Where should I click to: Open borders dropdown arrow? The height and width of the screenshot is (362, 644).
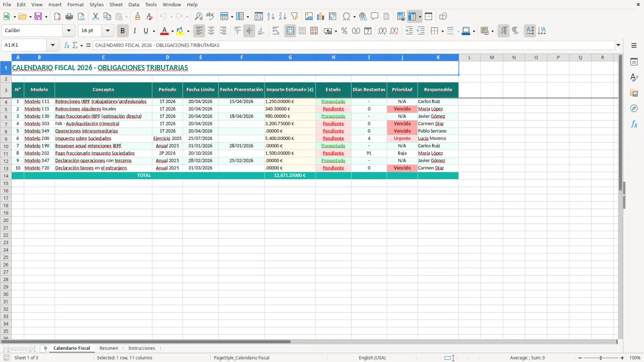442,31
